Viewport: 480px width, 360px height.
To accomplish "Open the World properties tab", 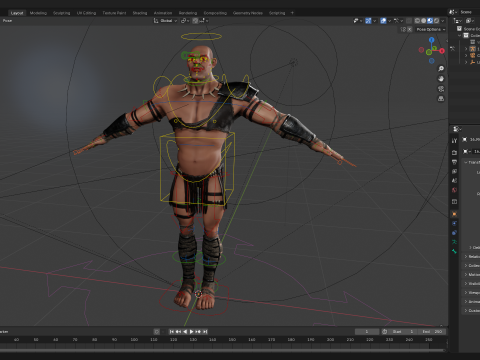I will (454, 190).
